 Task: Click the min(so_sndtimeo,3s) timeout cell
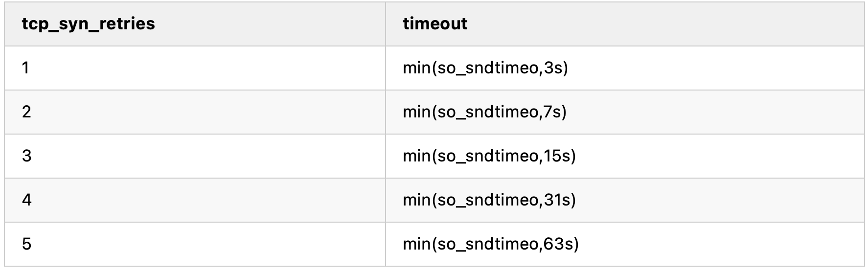(625, 68)
